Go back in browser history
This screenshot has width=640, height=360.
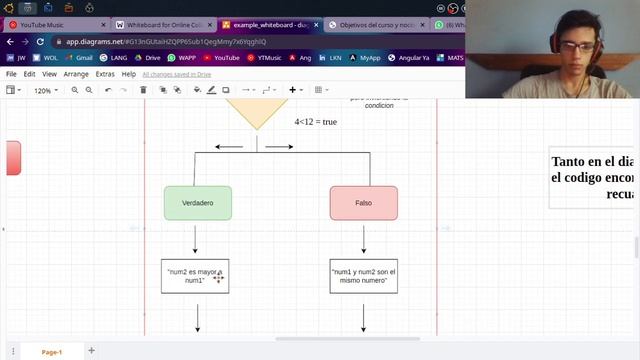pos(10,42)
